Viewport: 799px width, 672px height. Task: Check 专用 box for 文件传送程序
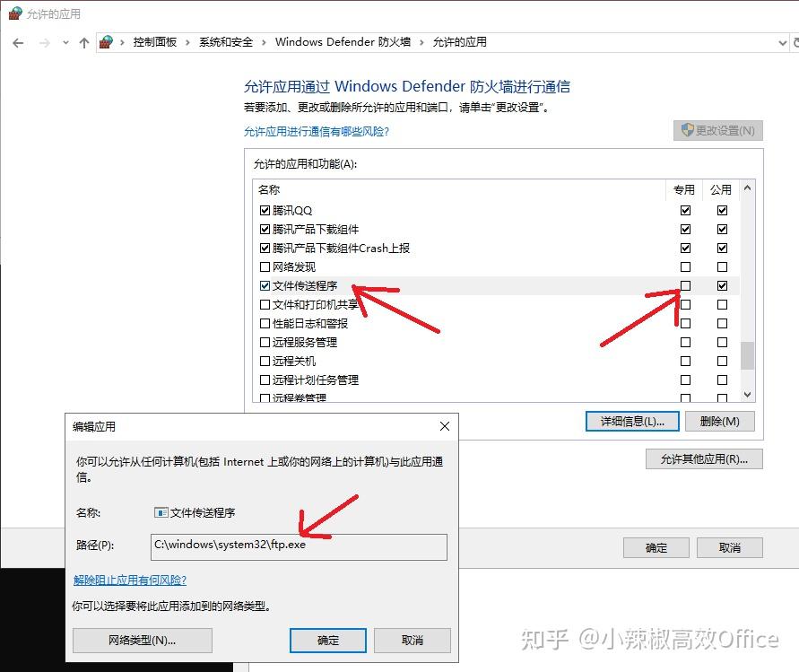tap(685, 285)
